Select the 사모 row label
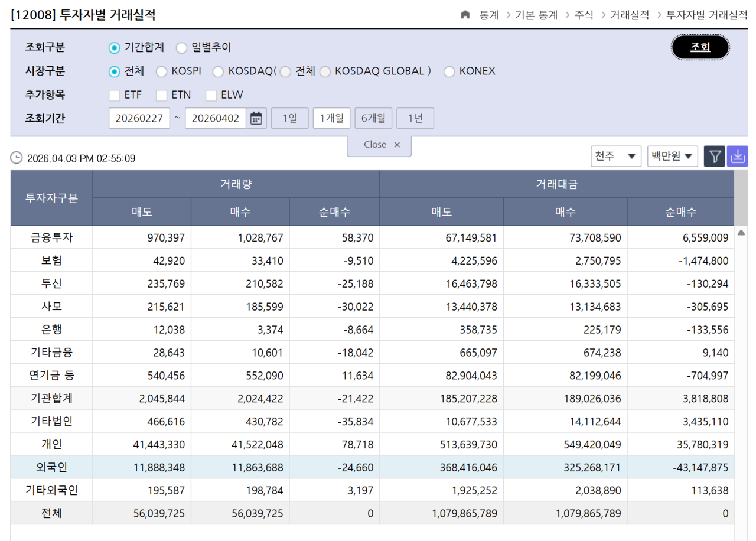Screen dimensions: 756x541 pos(51,307)
